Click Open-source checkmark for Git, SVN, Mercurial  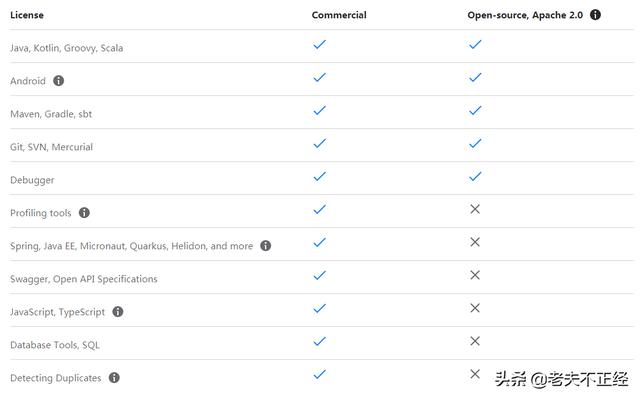[475, 143]
